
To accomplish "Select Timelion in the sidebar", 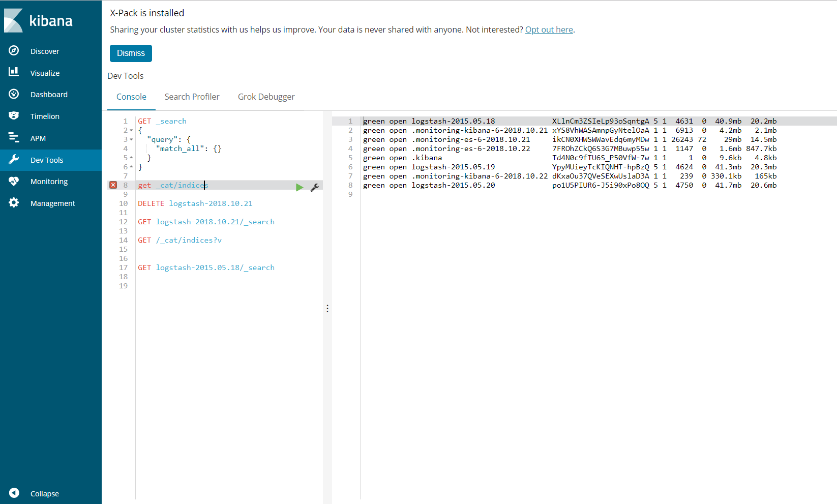I will coord(45,116).
